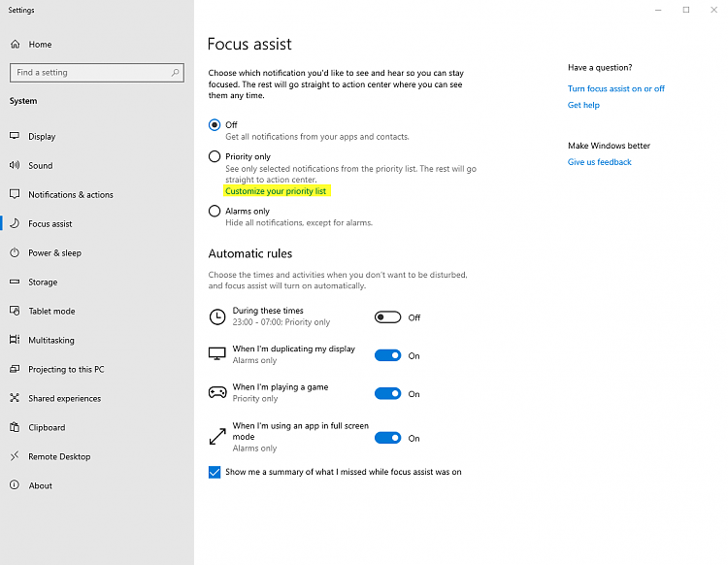
Task: Go to Multitasking settings page
Action: coord(50,341)
